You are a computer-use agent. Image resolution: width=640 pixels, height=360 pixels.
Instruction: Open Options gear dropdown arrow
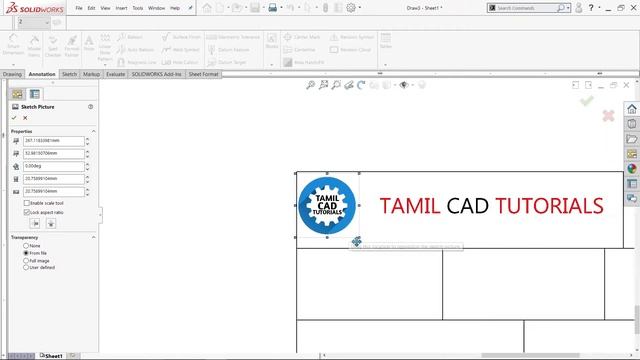360,7
